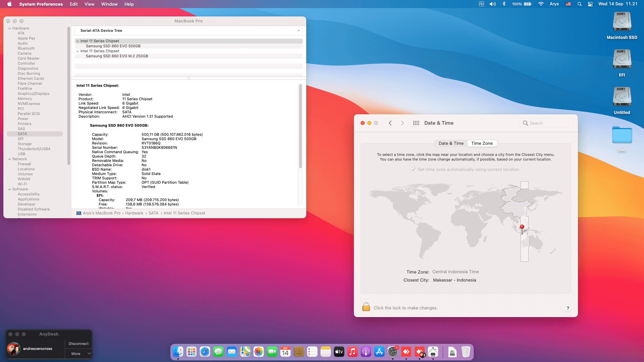The image size is (644, 362).
Task: Select Graphics/Displays in the sidebar
Action: pos(34,94)
